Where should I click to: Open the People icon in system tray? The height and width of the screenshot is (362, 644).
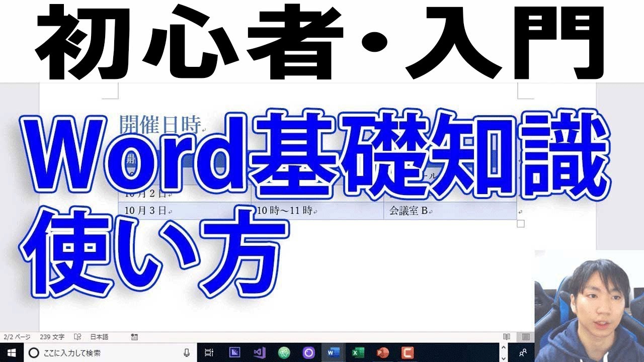[x=524, y=352]
